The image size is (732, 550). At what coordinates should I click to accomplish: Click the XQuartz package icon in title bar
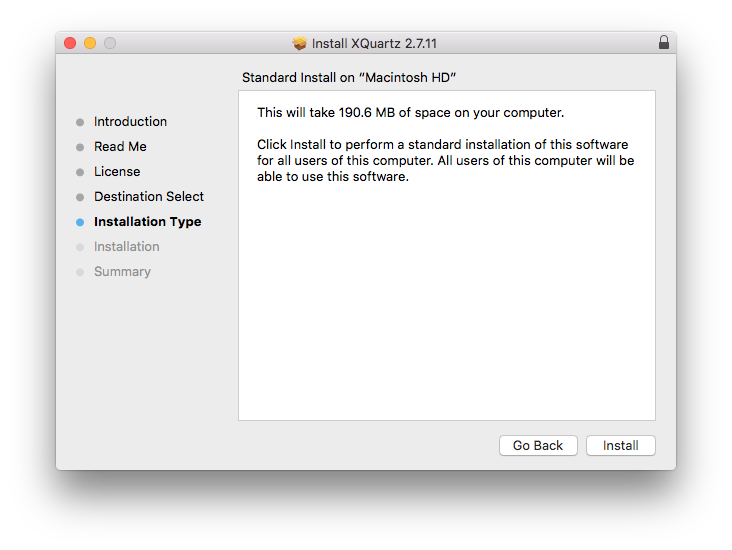(x=299, y=44)
